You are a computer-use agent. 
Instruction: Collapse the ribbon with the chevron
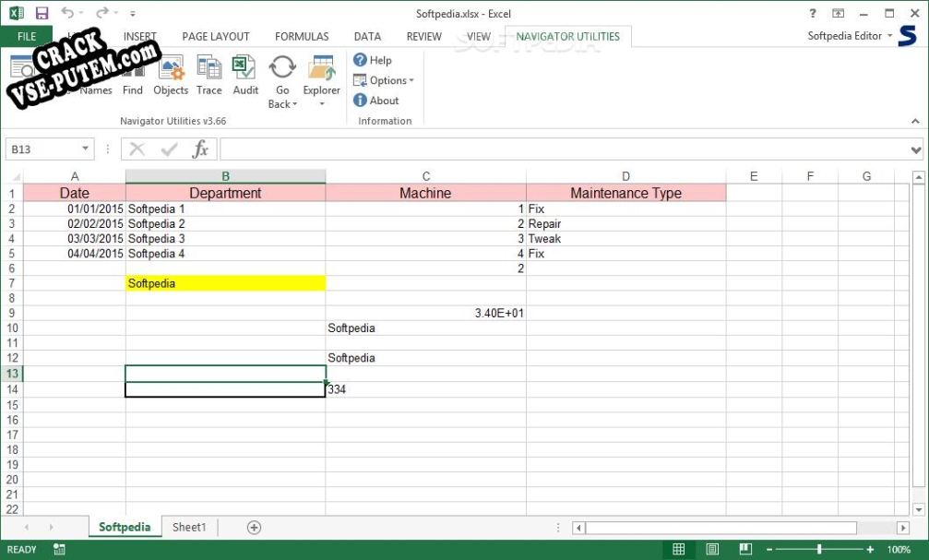915,121
